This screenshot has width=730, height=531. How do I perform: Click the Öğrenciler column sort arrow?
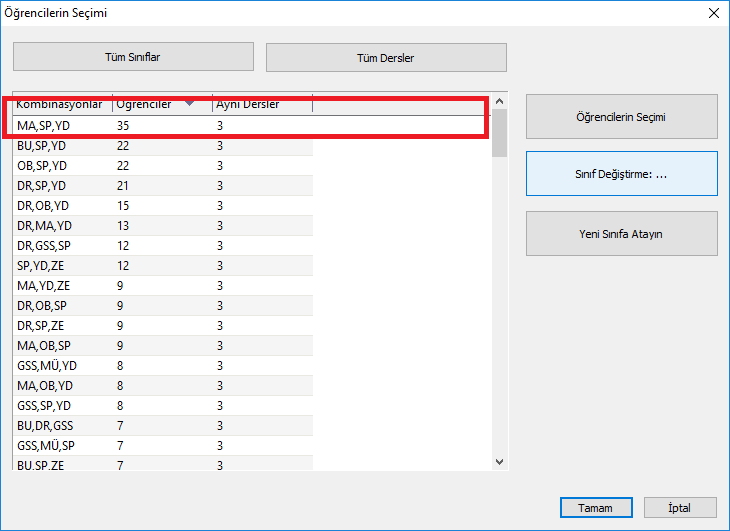pyautogui.click(x=190, y=104)
